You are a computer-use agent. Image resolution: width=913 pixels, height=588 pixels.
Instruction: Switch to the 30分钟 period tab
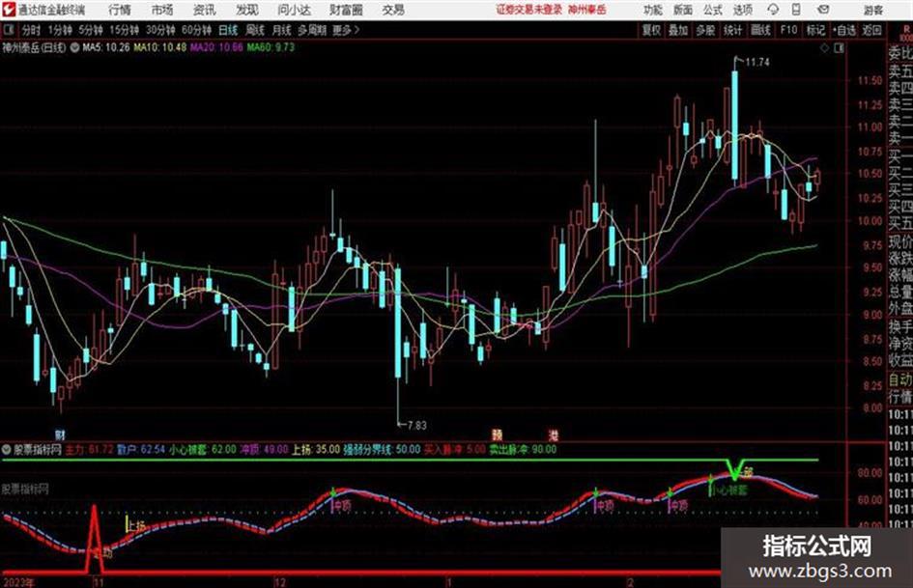click(x=160, y=30)
